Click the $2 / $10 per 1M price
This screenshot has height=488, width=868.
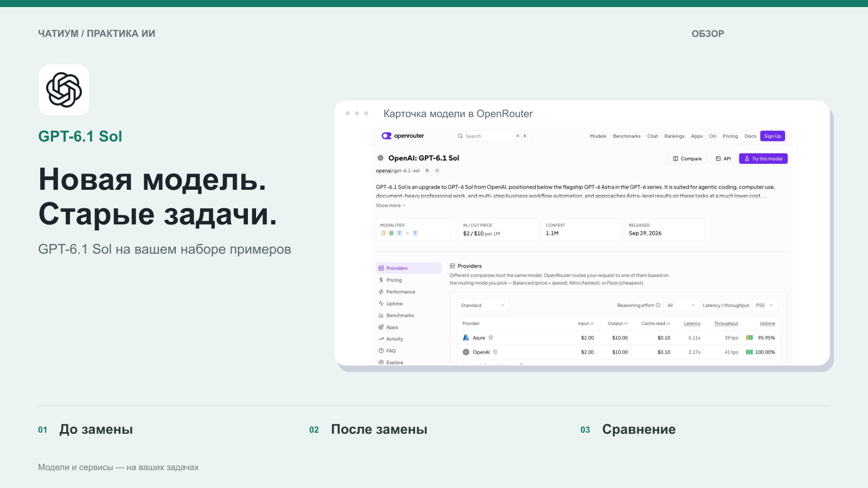point(481,234)
